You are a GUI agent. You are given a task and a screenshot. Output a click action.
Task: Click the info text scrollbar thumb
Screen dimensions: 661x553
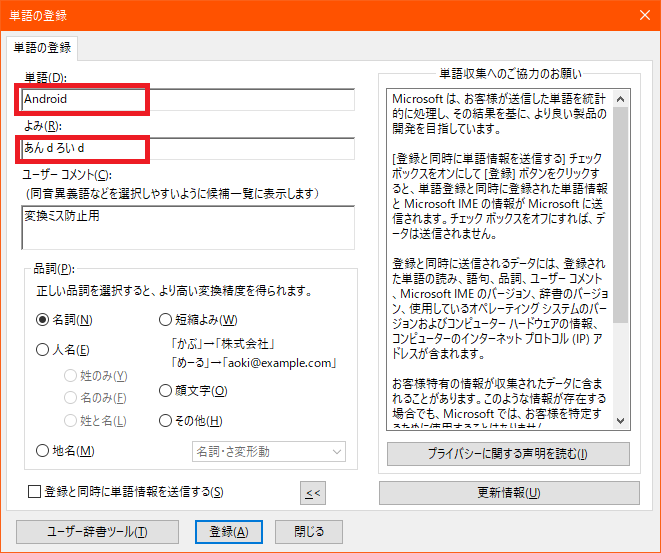point(621,215)
